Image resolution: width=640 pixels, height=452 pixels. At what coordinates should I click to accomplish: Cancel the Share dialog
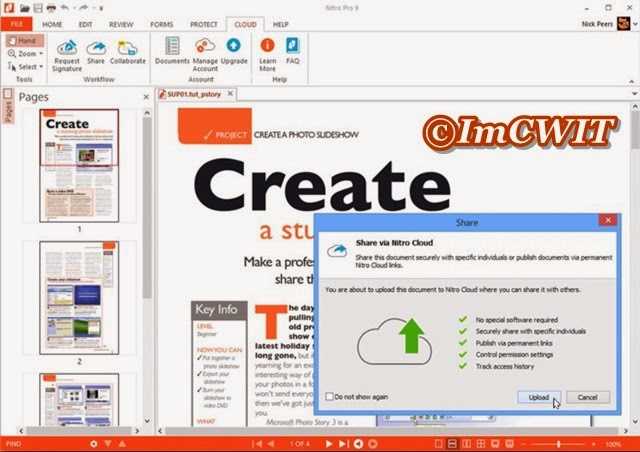[x=588, y=397]
